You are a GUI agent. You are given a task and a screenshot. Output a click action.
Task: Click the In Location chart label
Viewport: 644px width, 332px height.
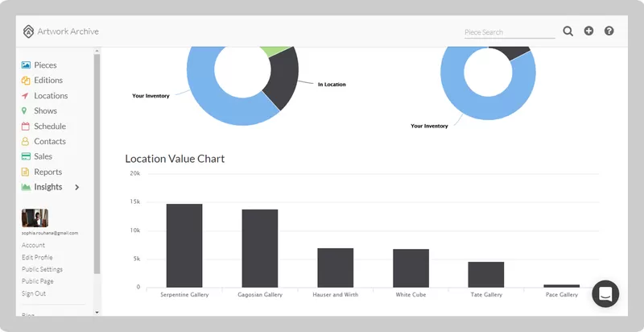click(332, 85)
